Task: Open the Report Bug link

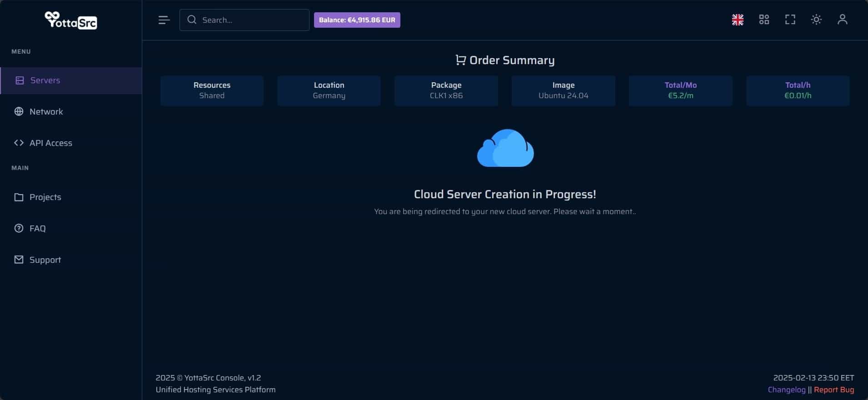Action: pyautogui.click(x=834, y=390)
